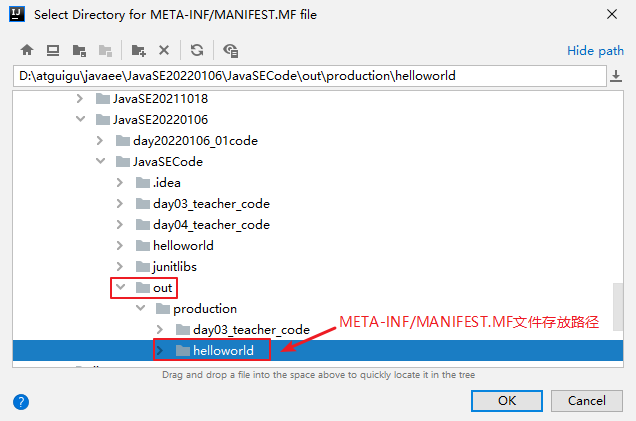Confirm selection with OK button

point(507,400)
